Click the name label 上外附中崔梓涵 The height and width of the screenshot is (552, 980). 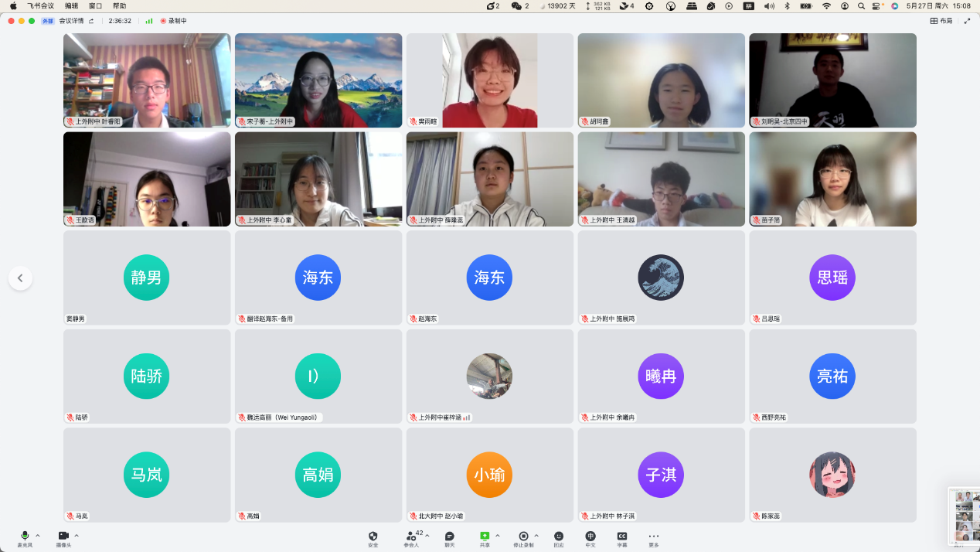point(440,417)
